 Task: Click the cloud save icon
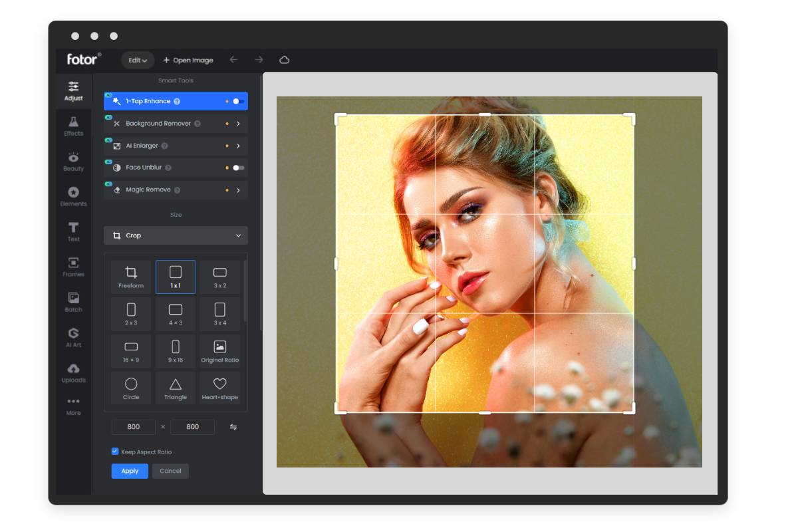tap(285, 60)
